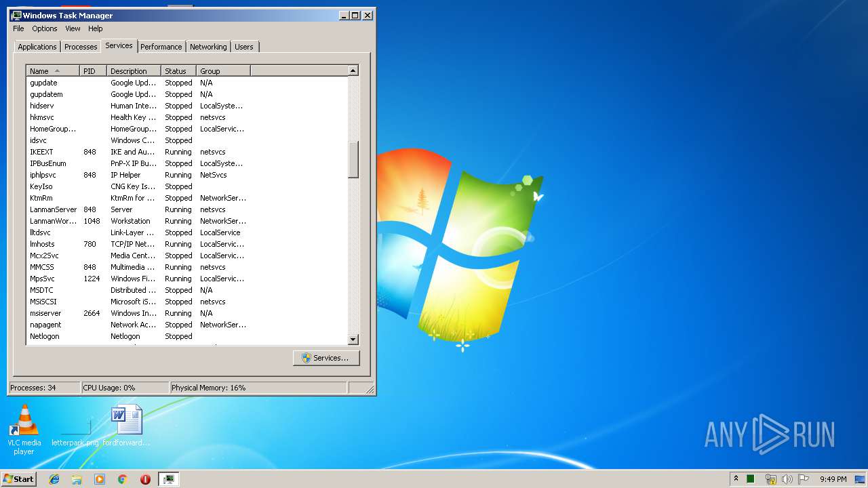Switch to the Users tab
The image size is (868, 488).
(244, 47)
